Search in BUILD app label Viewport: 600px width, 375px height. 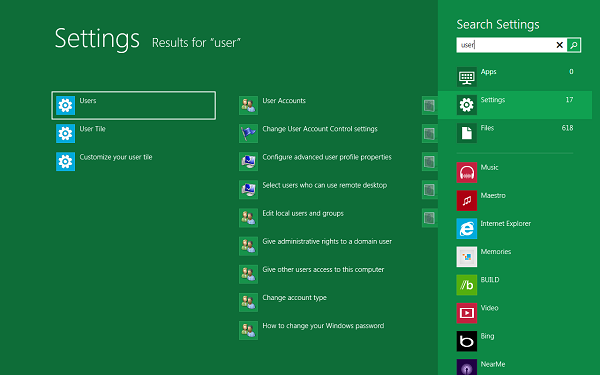pyautogui.click(x=490, y=280)
